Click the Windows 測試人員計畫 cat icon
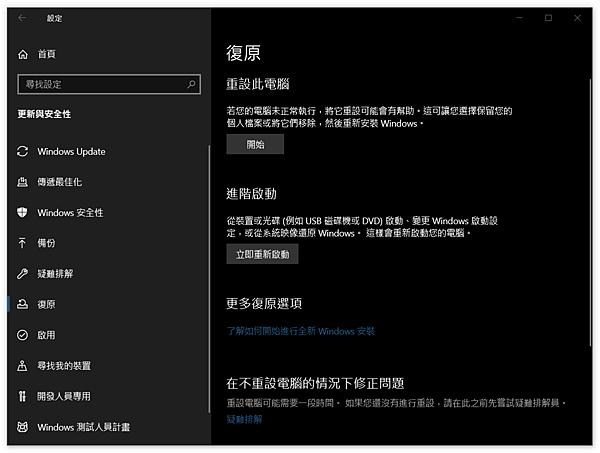This screenshot has width=600, height=453. (x=23, y=427)
